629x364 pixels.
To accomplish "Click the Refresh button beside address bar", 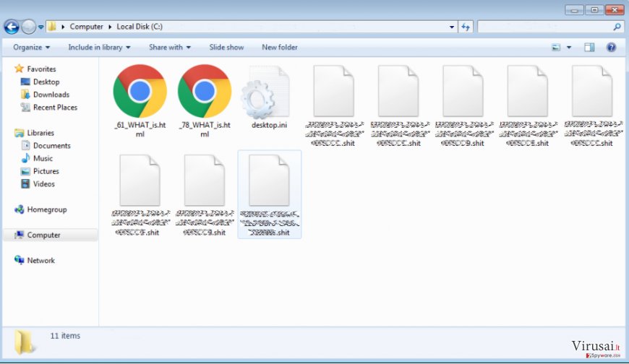I will (x=466, y=27).
